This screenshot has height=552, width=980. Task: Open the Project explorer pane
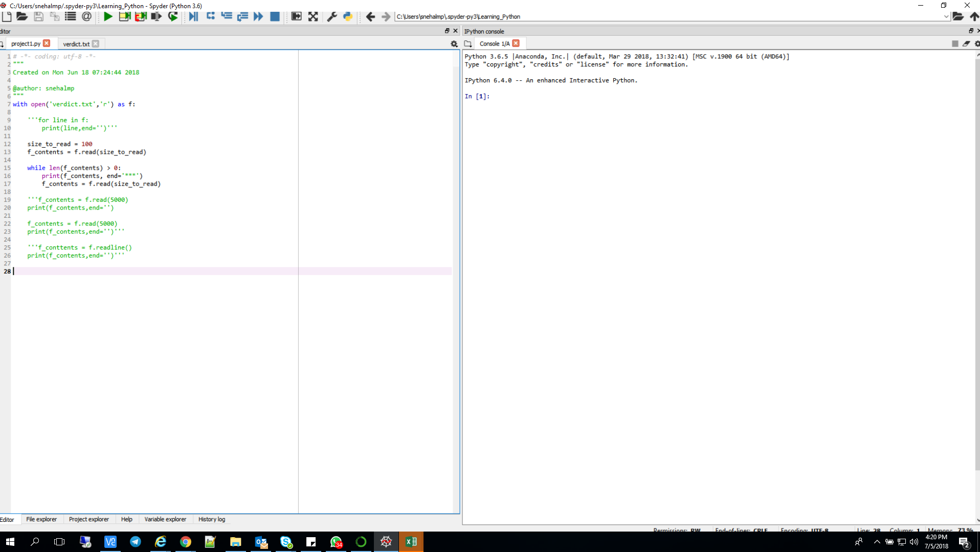click(x=88, y=519)
